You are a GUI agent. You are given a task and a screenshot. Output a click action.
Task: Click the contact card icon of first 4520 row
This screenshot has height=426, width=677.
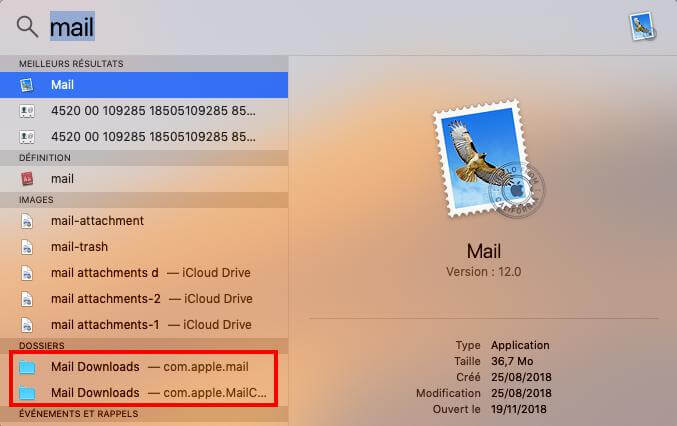[27, 111]
